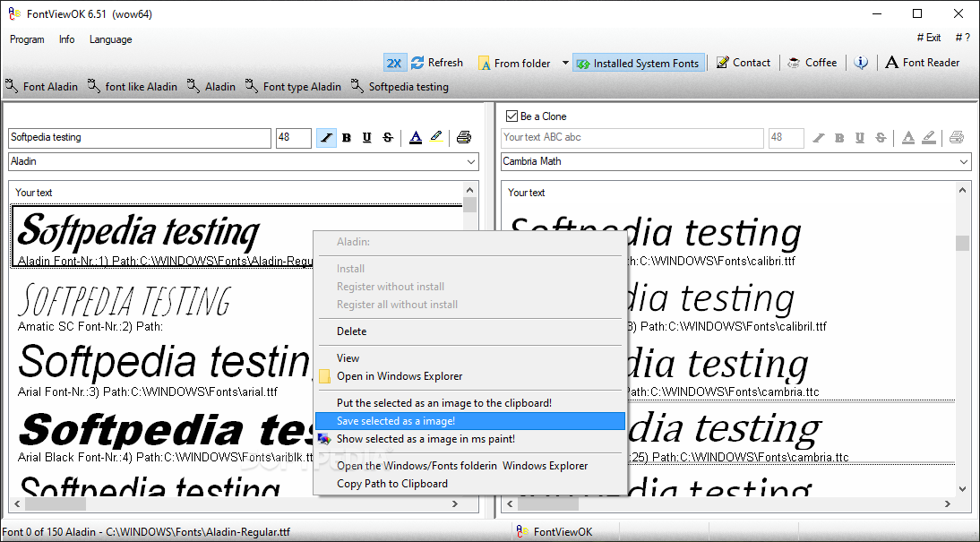Open fonts From folder
The height and width of the screenshot is (542, 980).
[x=514, y=63]
